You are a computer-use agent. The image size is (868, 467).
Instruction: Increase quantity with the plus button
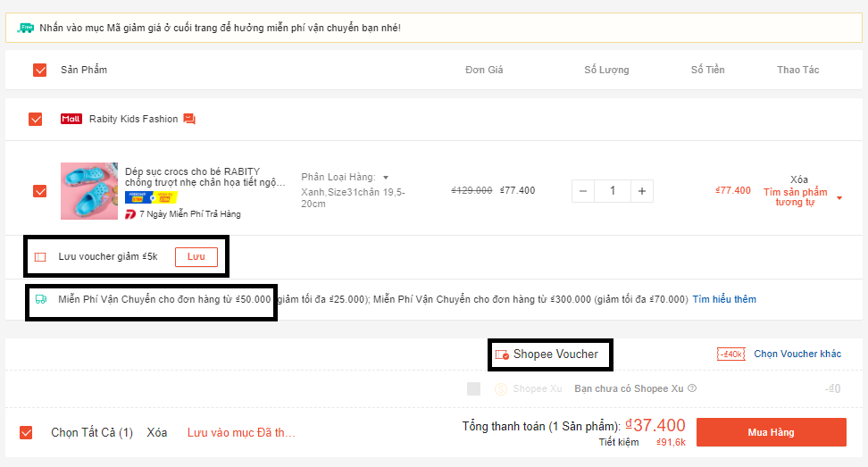tap(641, 191)
